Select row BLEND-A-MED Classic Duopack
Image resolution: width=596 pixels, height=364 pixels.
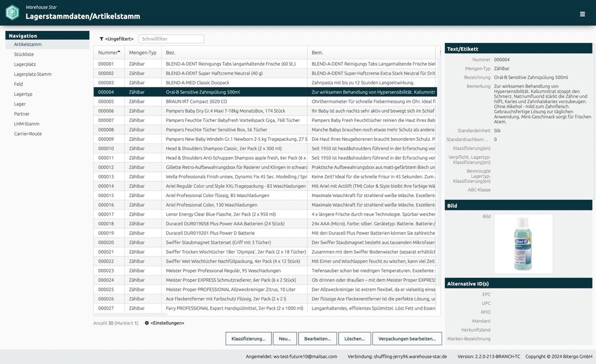[x=265, y=82]
